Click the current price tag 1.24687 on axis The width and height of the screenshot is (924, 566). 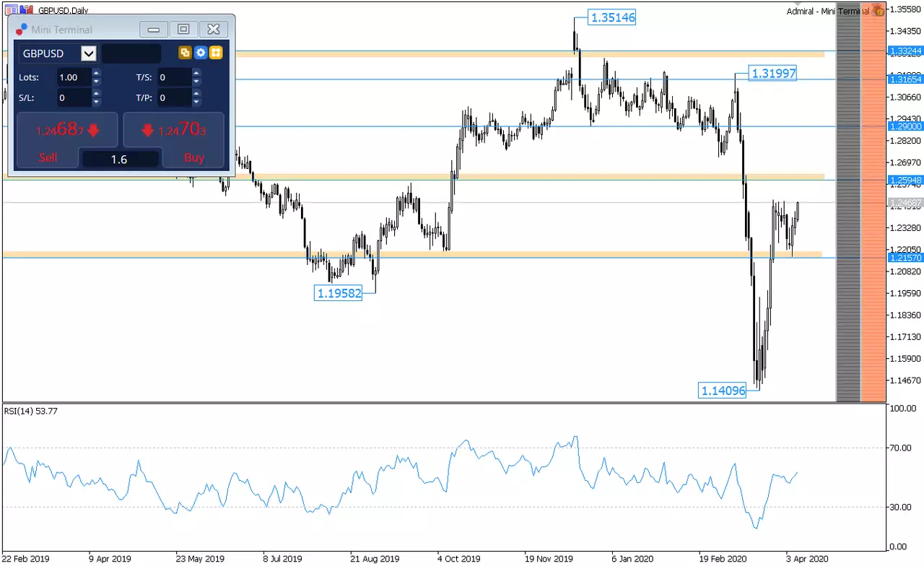coord(905,203)
